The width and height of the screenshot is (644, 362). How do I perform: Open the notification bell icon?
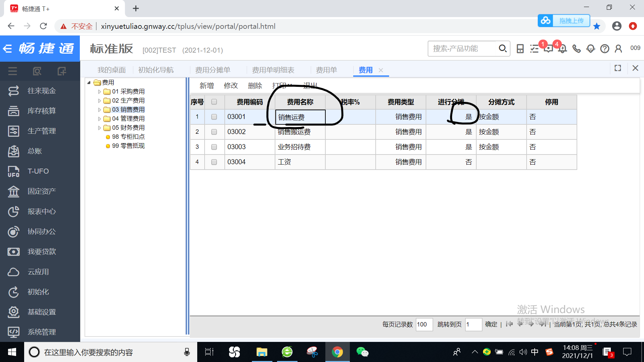pyautogui.click(x=562, y=49)
